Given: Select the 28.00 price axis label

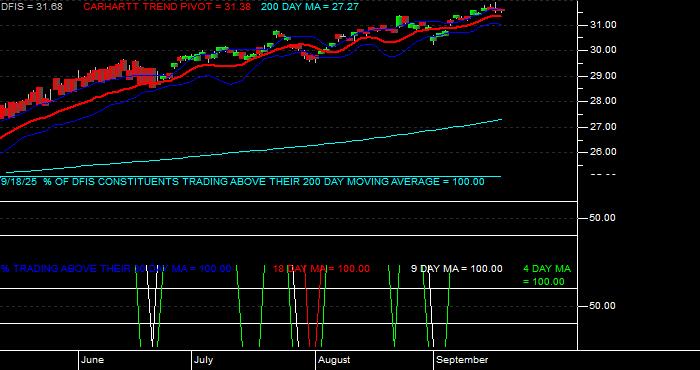Looking at the screenshot, I should 604,101.
